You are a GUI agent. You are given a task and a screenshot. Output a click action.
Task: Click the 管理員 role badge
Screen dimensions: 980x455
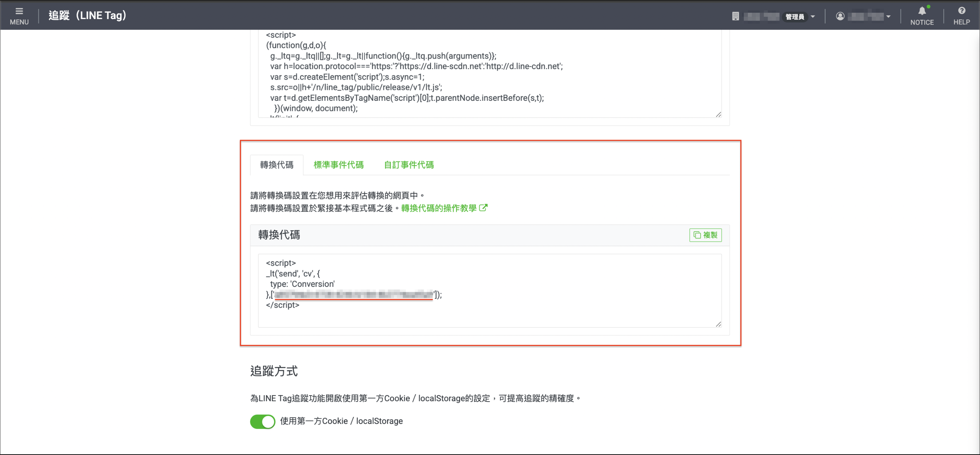[795, 16]
